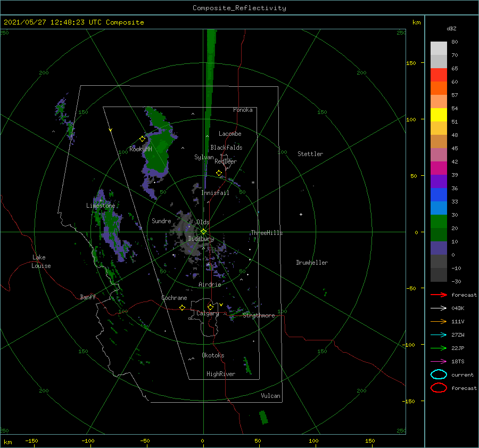Click the cyan current ellipse in legend
The width and height of the screenshot is (479, 448).
(439, 374)
